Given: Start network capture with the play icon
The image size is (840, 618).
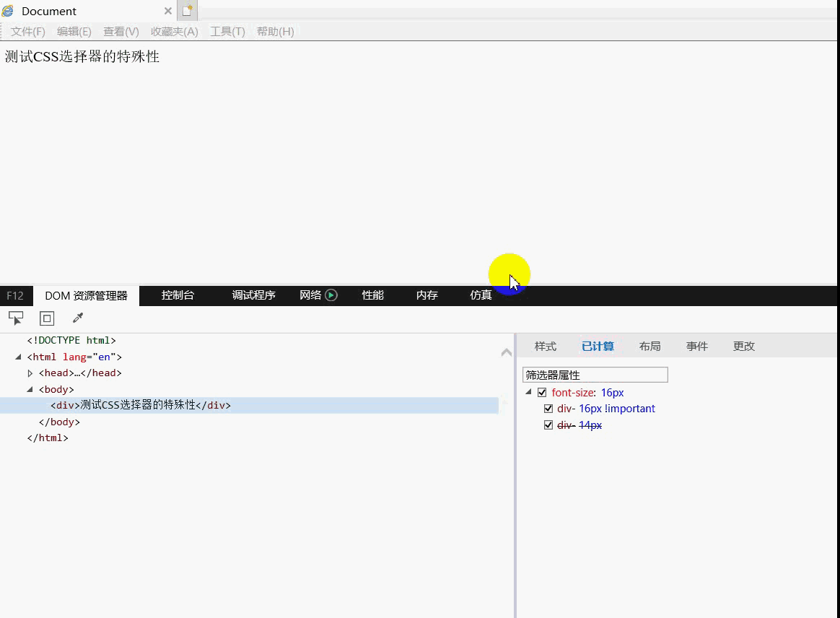Looking at the screenshot, I should (331, 295).
